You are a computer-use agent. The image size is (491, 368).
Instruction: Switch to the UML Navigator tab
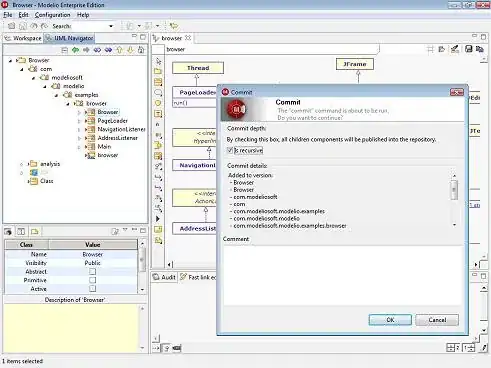coord(70,38)
